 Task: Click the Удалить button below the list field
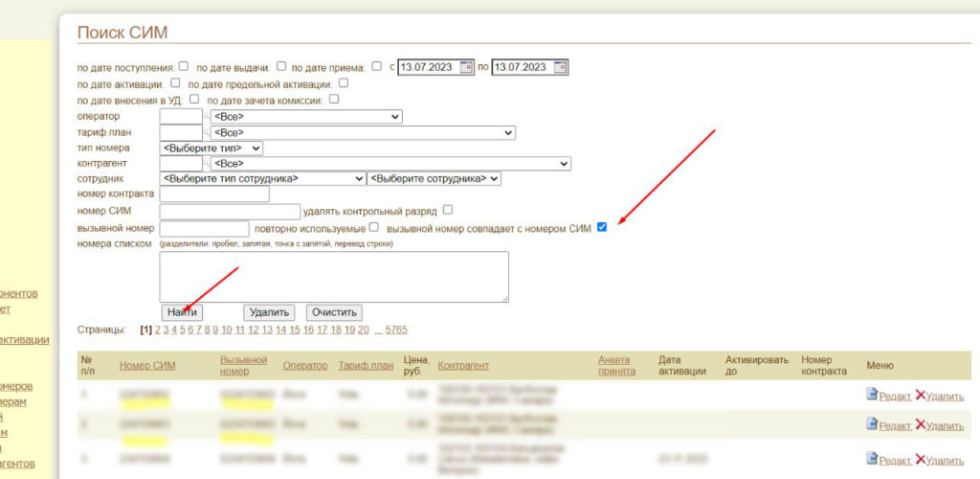pos(269,312)
